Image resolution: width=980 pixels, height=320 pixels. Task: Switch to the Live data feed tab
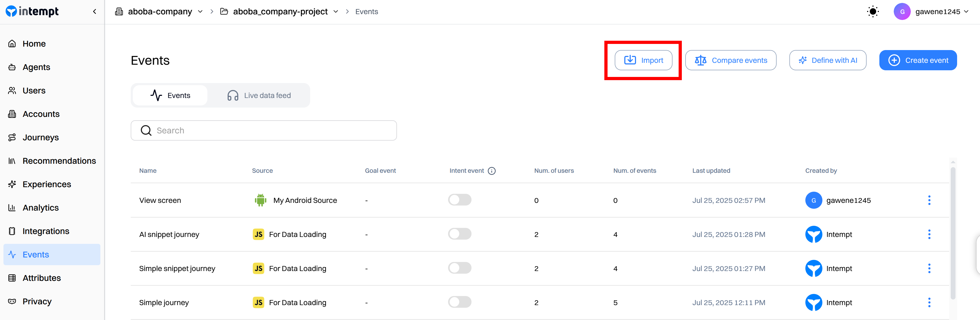click(x=259, y=96)
